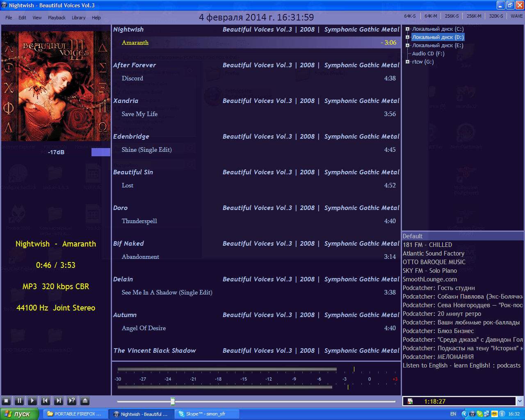The height and width of the screenshot is (420, 525).
Task: Select the Abandonment track
Action: tap(256, 257)
